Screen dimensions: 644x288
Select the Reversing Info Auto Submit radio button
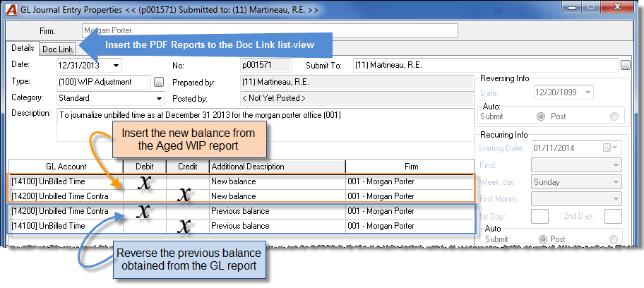tap(541, 116)
